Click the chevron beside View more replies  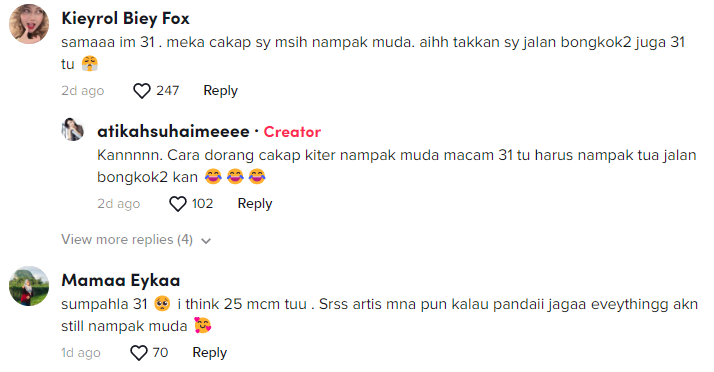(x=206, y=241)
